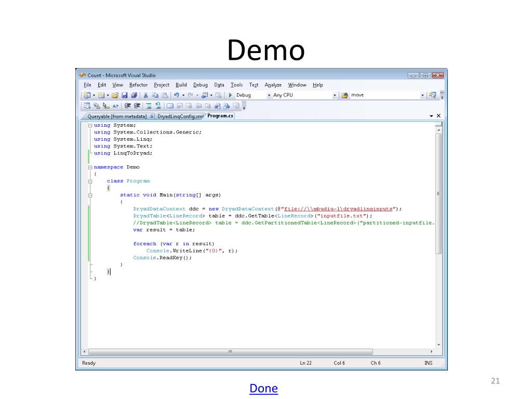Uncomment the selected lines icon
Viewport: 532px width, 399px height.
coord(158,106)
